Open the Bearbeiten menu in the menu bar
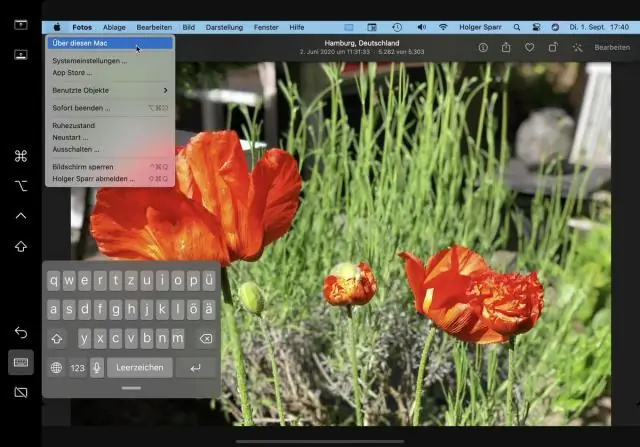This screenshot has width=640, height=447. tap(154, 27)
